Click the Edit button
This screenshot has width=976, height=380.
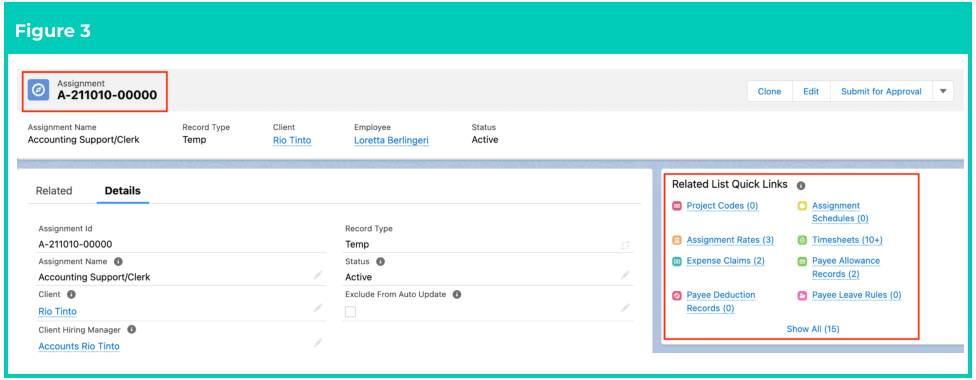(811, 92)
